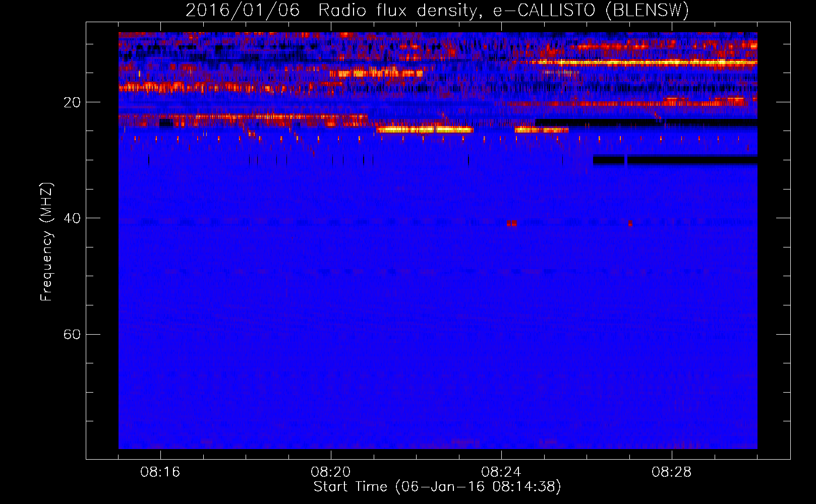816x504 pixels.
Task: Click the 60 MHz frequency tick label
Action: point(72,334)
